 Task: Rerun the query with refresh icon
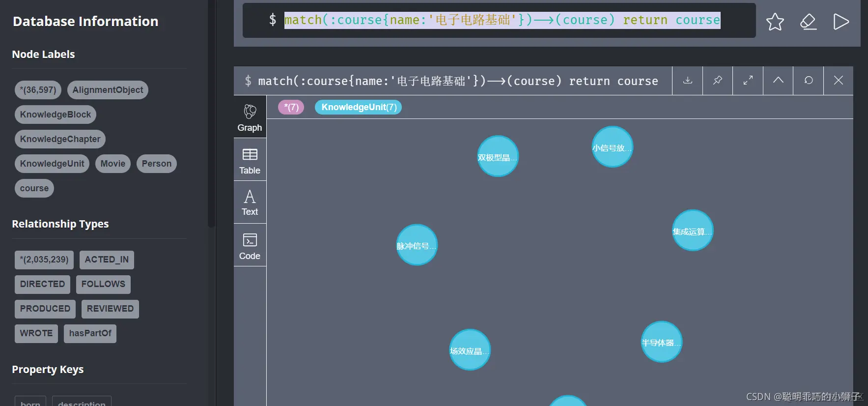(809, 81)
